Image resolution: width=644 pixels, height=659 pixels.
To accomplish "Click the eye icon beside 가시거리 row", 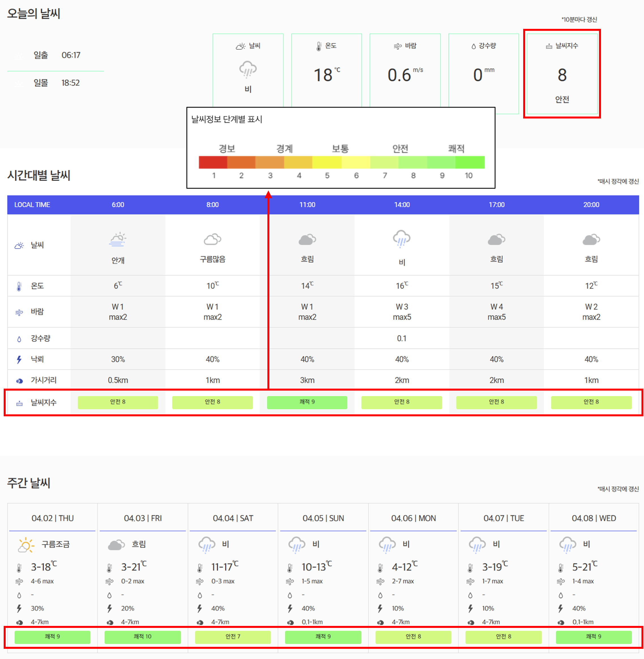I will [x=20, y=381].
